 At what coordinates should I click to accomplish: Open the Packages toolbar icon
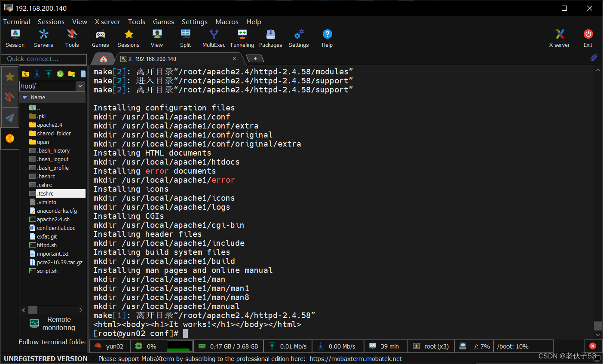coord(270,38)
